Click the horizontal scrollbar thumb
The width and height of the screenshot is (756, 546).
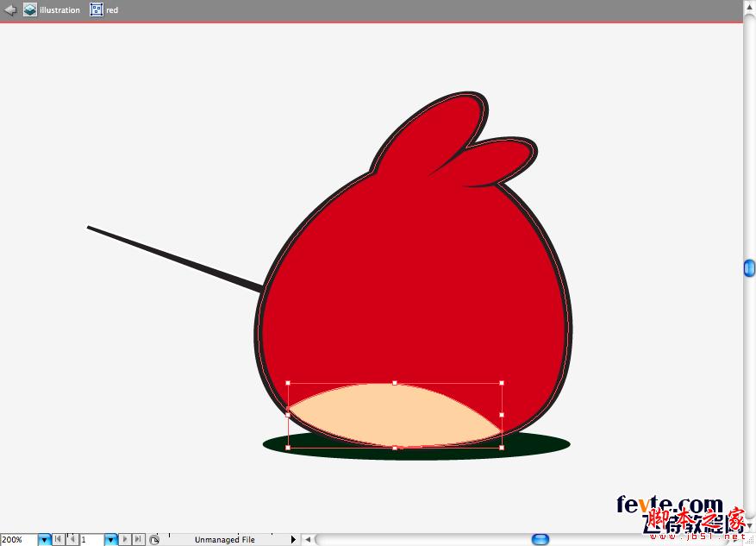click(x=540, y=539)
